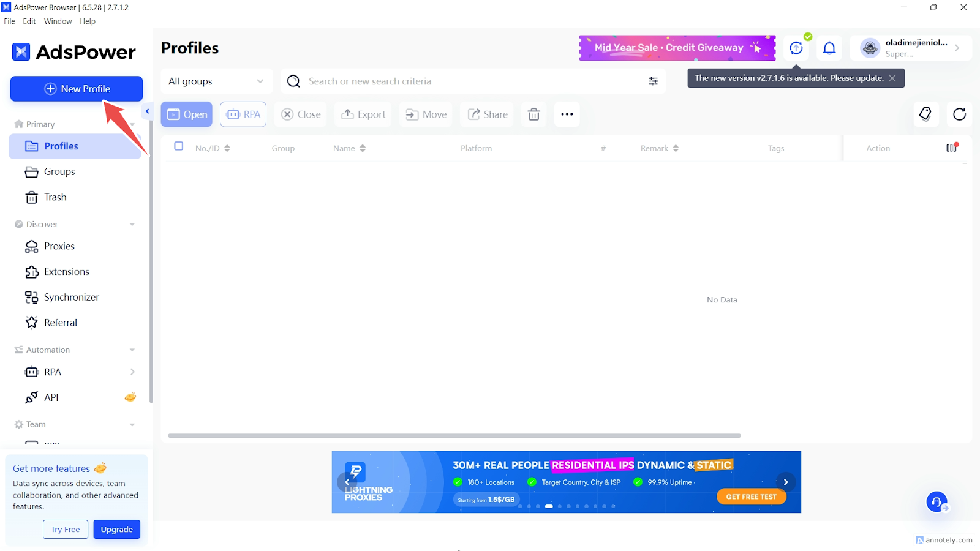Go to the next ad slide
980x551 pixels.
click(x=786, y=482)
